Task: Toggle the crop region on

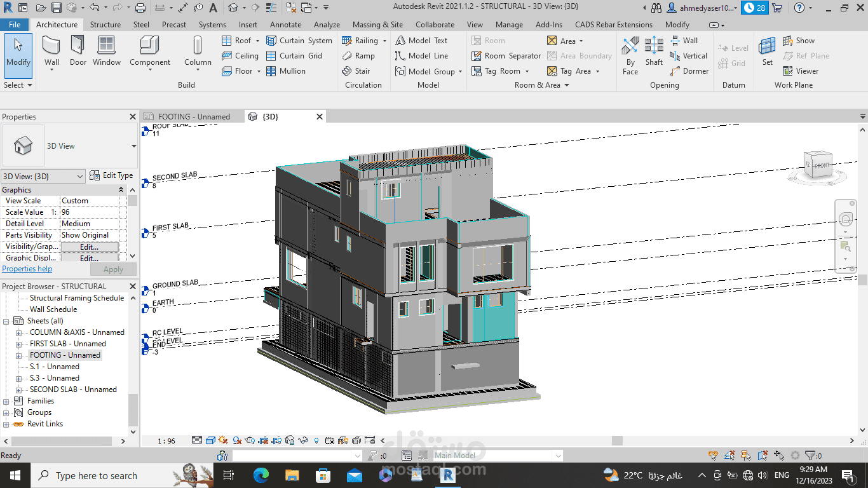Action: (262, 440)
